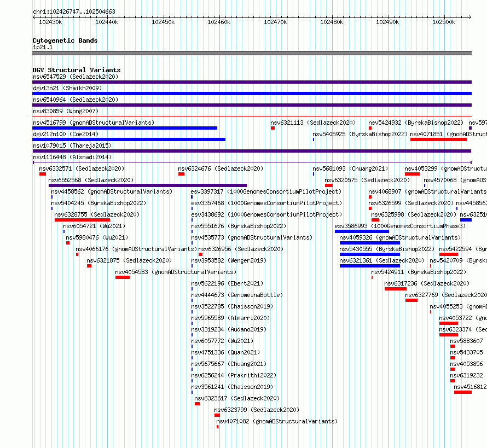Viewport: 487px width, 448px height.
Task: Click the red bar under nsv4054583
Action: (123, 277)
